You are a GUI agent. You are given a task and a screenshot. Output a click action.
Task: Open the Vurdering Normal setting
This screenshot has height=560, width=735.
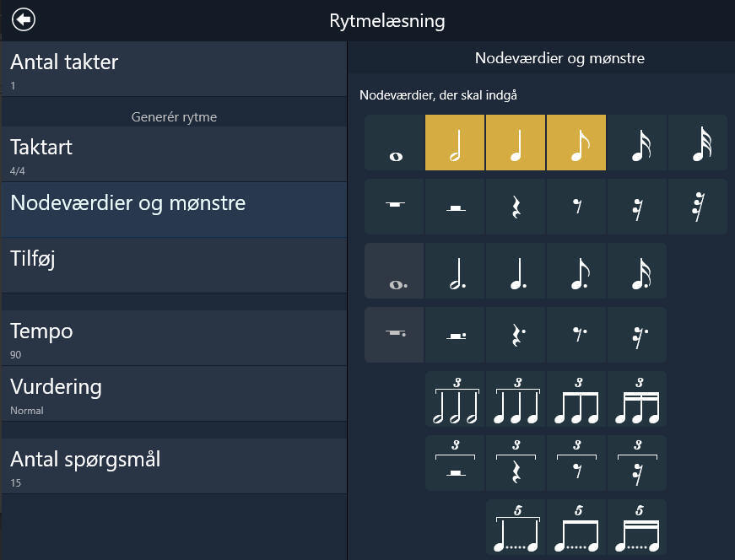pyautogui.click(x=174, y=394)
